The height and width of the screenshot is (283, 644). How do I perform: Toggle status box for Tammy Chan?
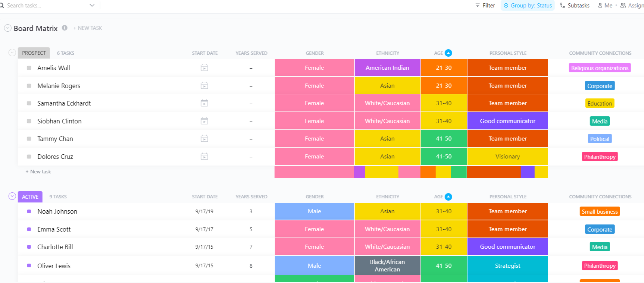point(29,139)
